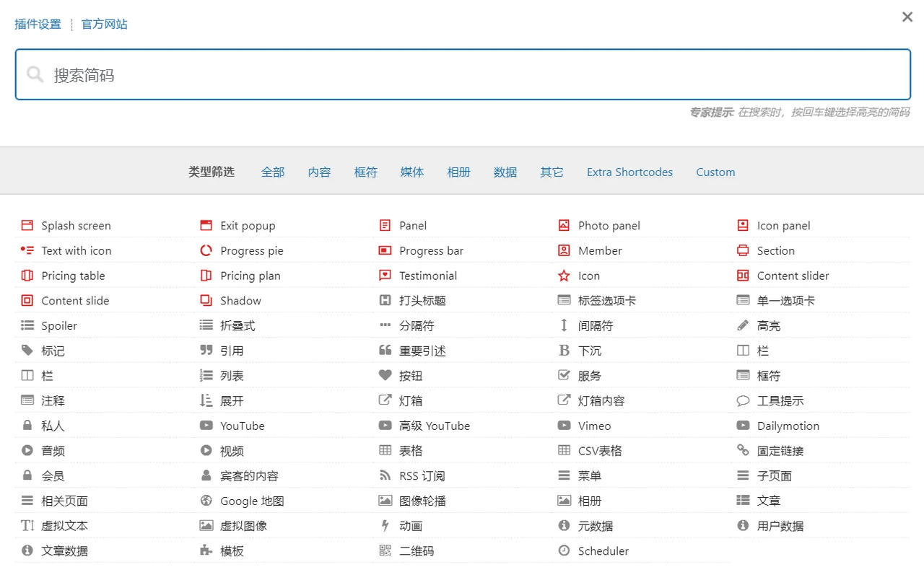Click the Scheduler clock icon
Image resolution: width=924 pixels, height=580 pixels.
[564, 551]
